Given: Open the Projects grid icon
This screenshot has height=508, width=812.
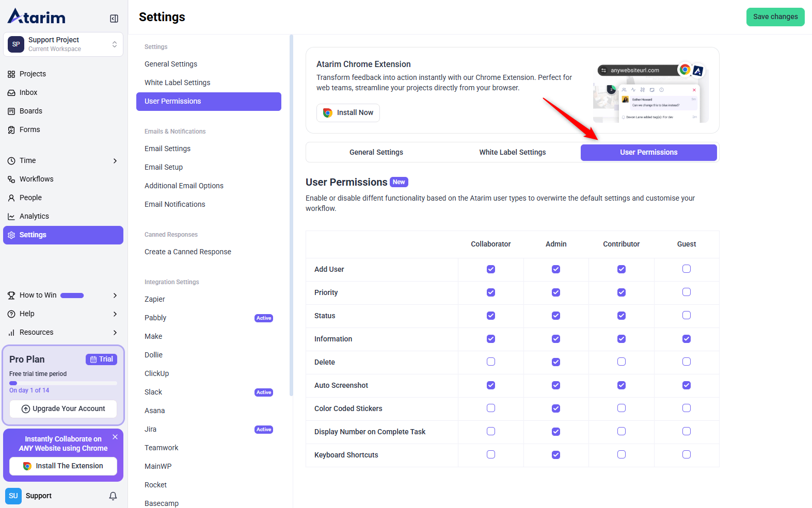Looking at the screenshot, I should pyautogui.click(x=11, y=74).
